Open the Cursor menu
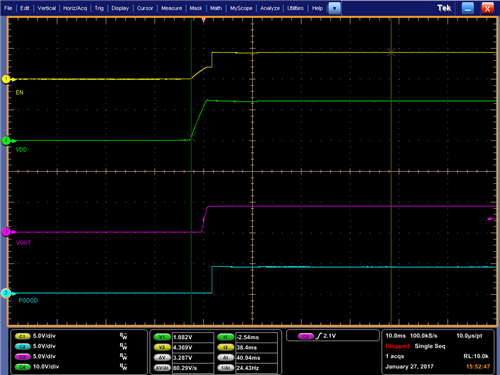Image resolution: width=500 pixels, height=375 pixels. 145,8
